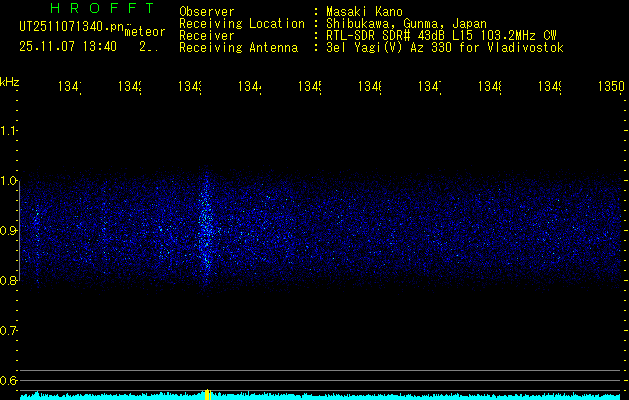629x400 pixels.
Task: Click the 0.7 kHz frequency axis label
Action: tap(9, 331)
